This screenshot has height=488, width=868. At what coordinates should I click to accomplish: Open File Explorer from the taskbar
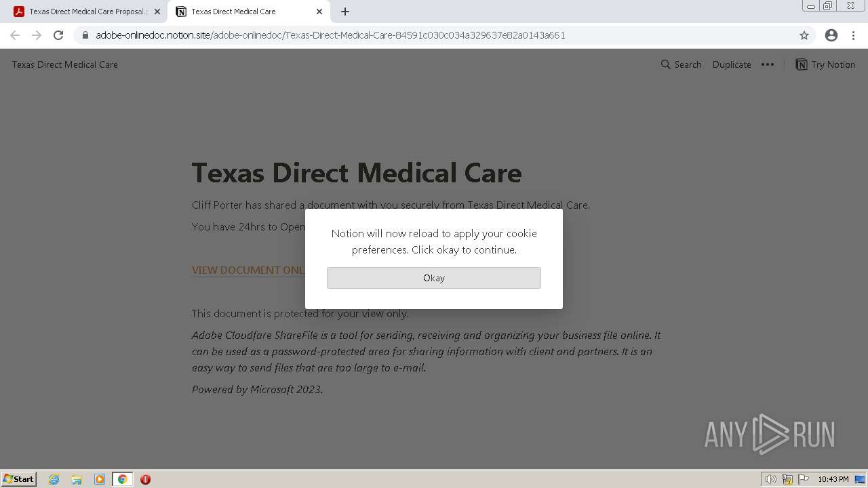(x=77, y=479)
